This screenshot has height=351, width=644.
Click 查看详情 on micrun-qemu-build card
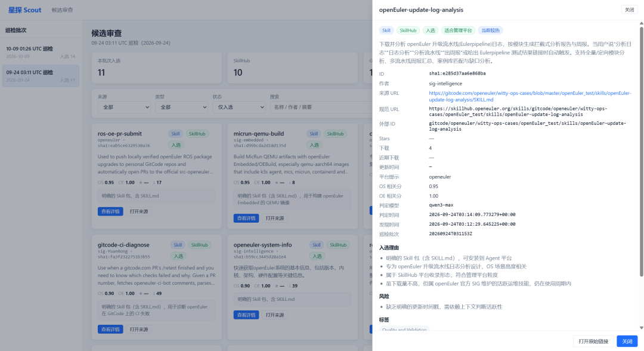coord(246,218)
